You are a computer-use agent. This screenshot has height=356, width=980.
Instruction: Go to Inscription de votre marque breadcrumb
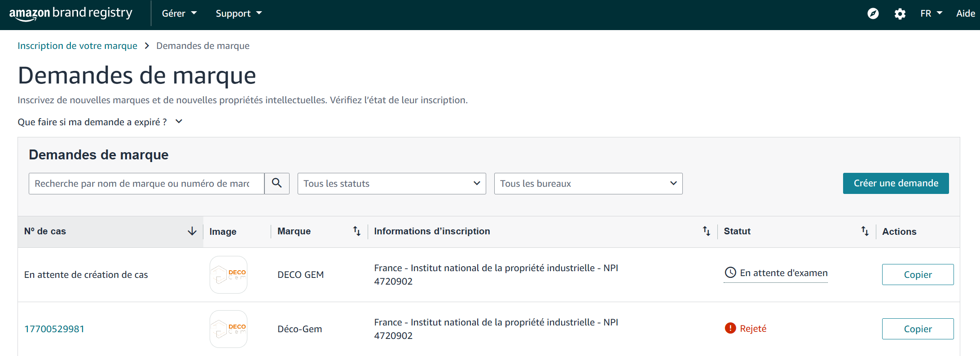click(x=77, y=46)
